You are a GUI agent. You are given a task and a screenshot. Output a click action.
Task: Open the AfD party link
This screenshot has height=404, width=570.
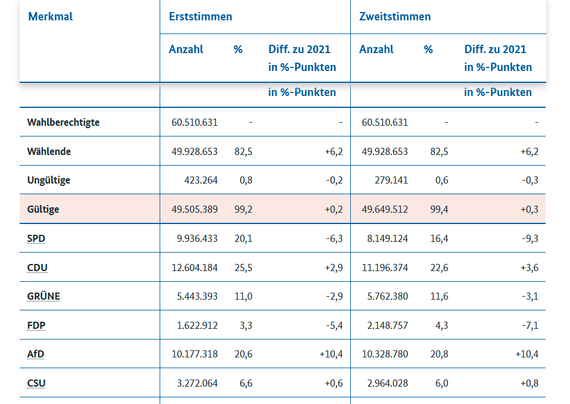click(x=35, y=354)
